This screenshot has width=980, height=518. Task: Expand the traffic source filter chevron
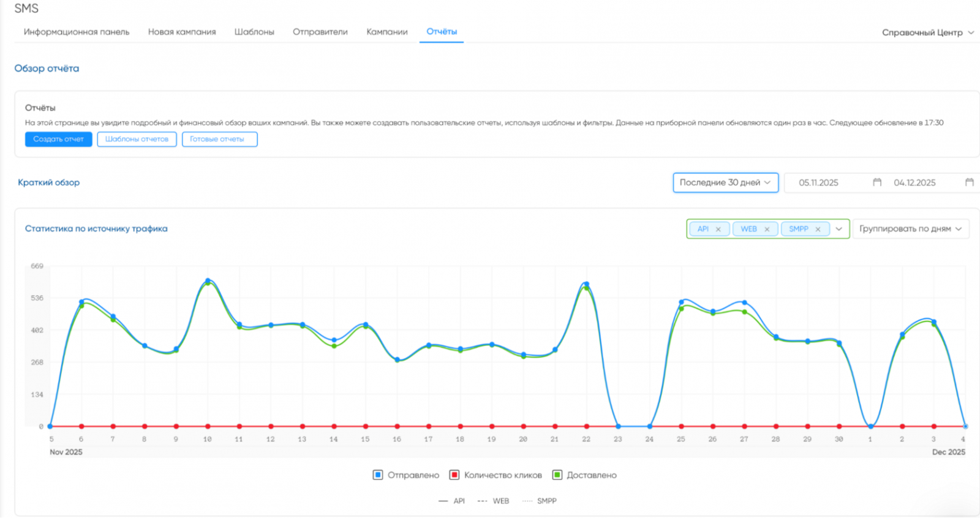pos(839,229)
